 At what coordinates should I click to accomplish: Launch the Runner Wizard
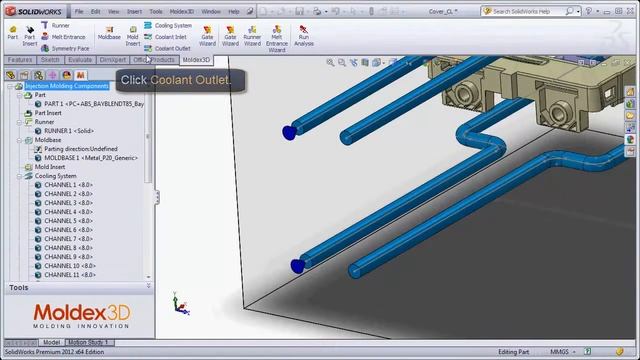pos(252,36)
